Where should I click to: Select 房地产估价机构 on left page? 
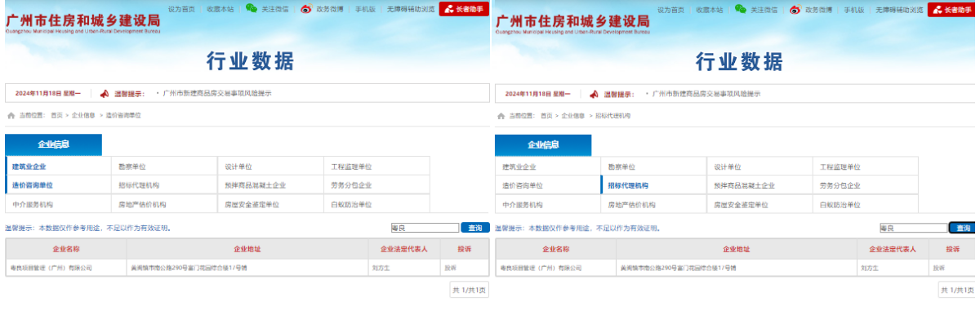point(163,204)
